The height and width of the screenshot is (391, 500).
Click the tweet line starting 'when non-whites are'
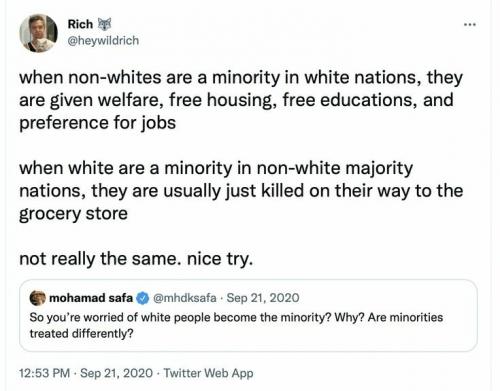click(x=241, y=78)
